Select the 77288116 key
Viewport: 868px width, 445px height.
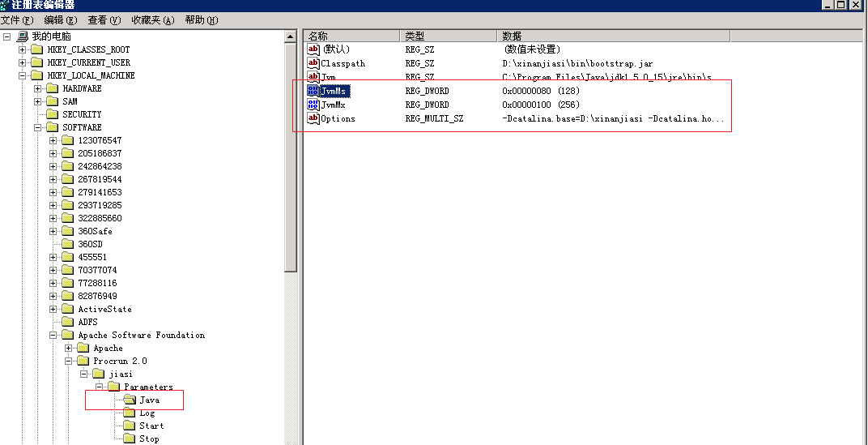click(97, 283)
